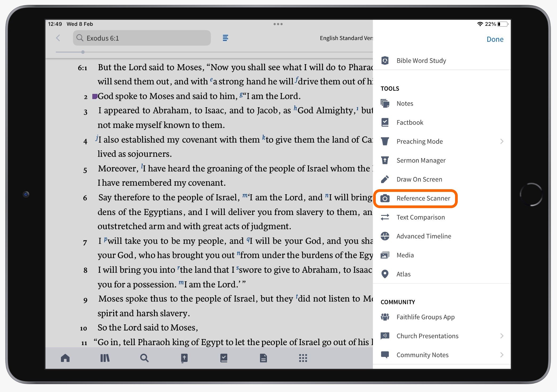Tap the Atlas label in Tools
This screenshot has width=557, height=392.
[x=403, y=274]
